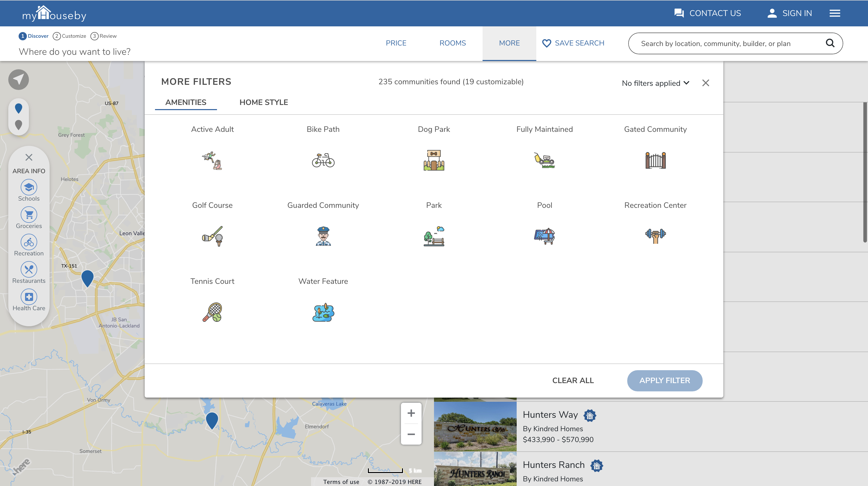Choose the Golf Course amenity icon
The height and width of the screenshot is (486, 868).
(x=212, y=236)
